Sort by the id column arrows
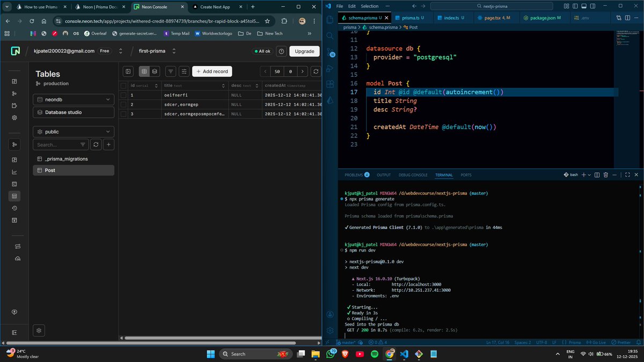Screen dimensions: 644x362 tap(156, 86)
